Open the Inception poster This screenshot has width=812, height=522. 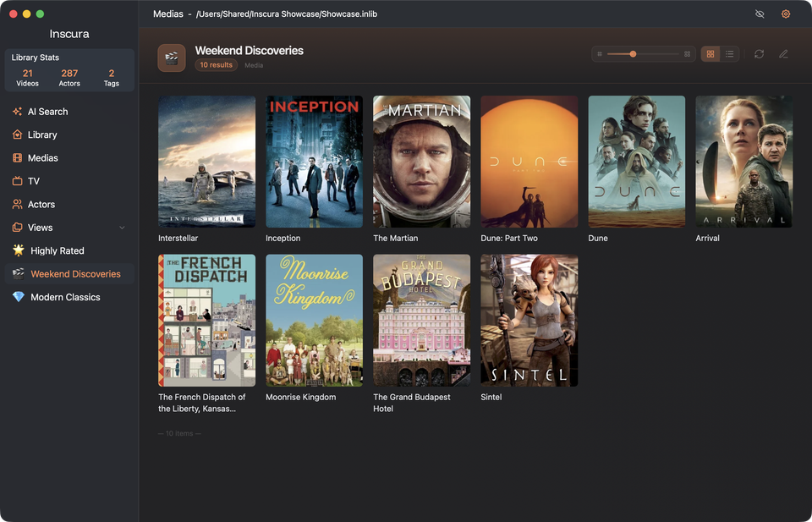click(315, 162)
